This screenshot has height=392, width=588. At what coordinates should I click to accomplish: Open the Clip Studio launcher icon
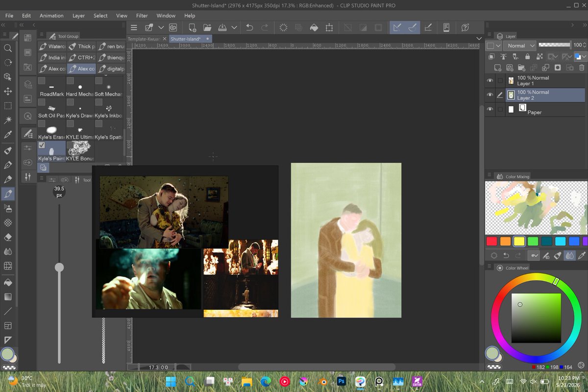173,28
